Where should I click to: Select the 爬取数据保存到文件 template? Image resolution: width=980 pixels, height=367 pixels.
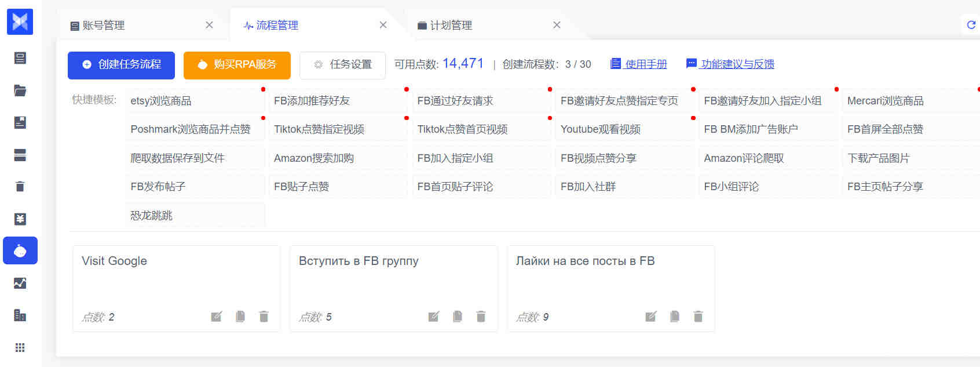pos(195,158)
